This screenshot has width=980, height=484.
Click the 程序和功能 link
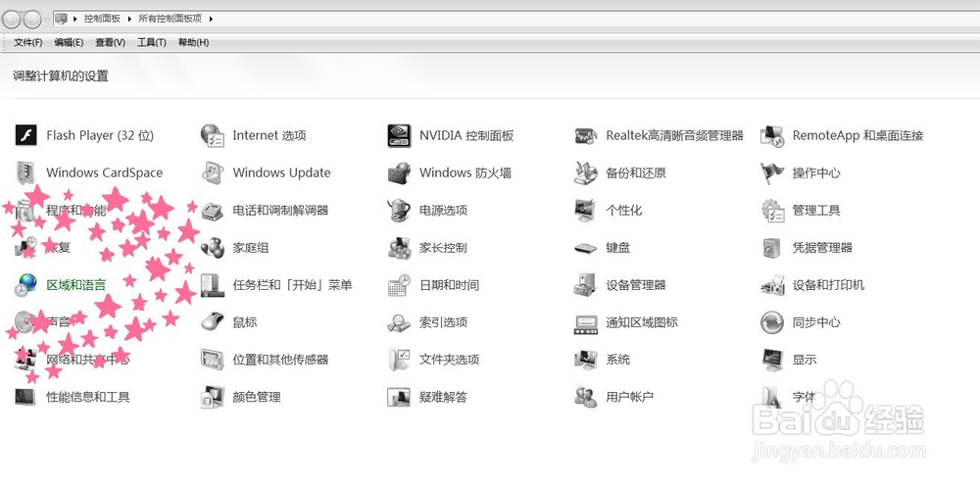tap(76, 210)
